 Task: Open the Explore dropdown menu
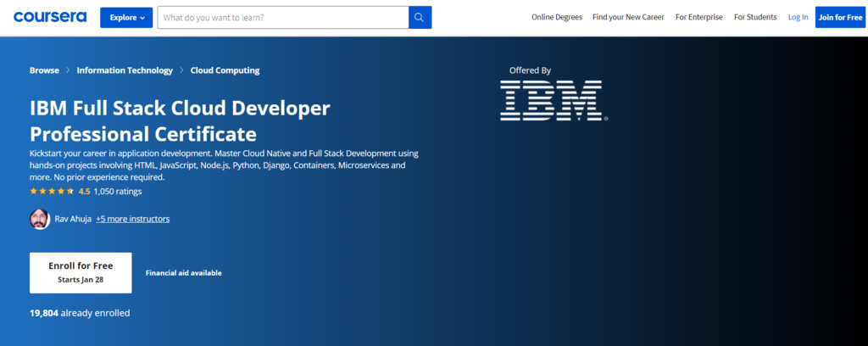tap(126, 17)
